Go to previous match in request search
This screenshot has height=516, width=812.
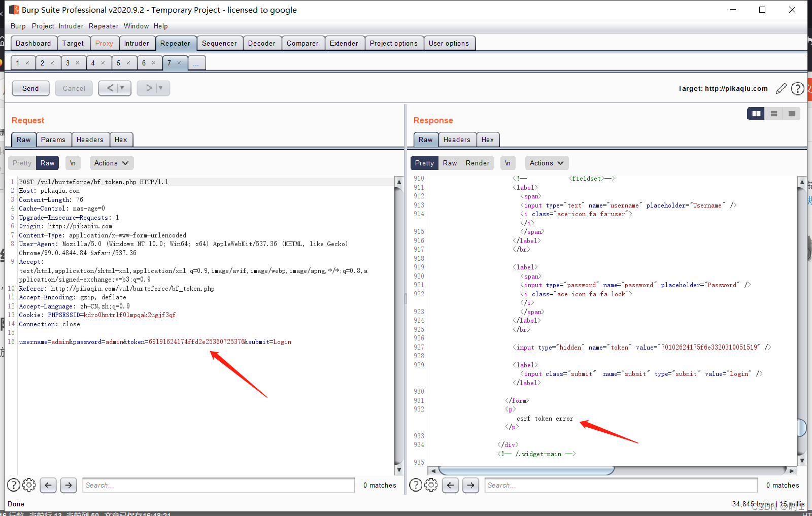(x=48, y=485)
